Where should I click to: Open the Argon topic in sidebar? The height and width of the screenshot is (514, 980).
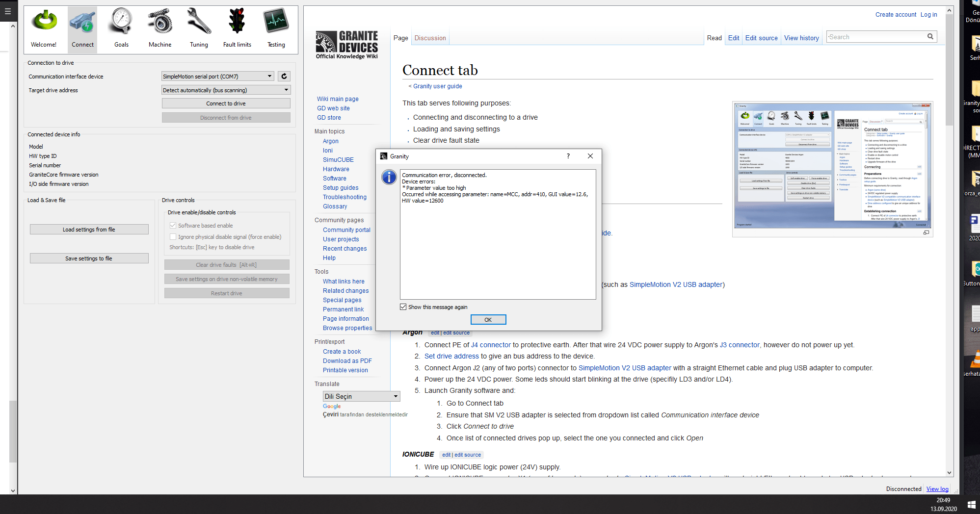331,141
